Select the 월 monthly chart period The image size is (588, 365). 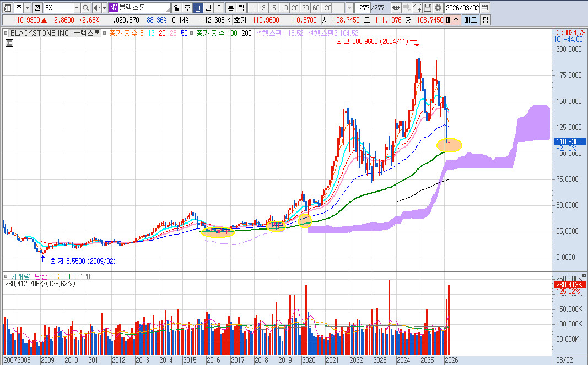(x=198, y=8)
